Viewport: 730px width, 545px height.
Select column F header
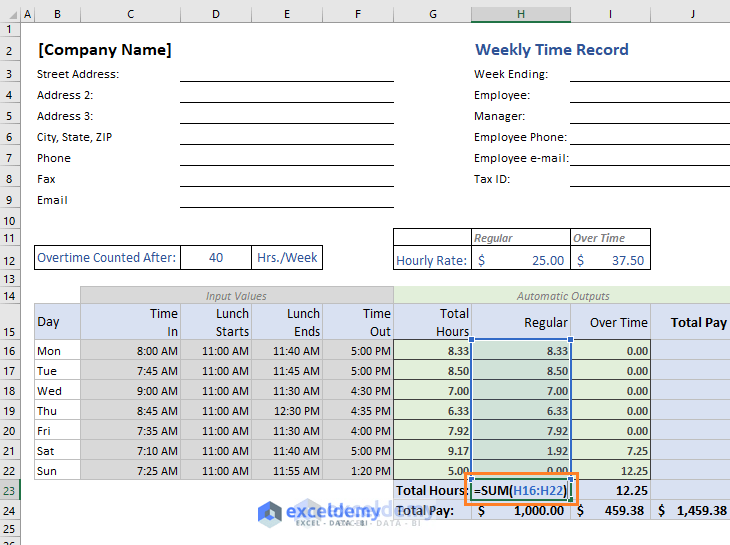coord(358,14)
